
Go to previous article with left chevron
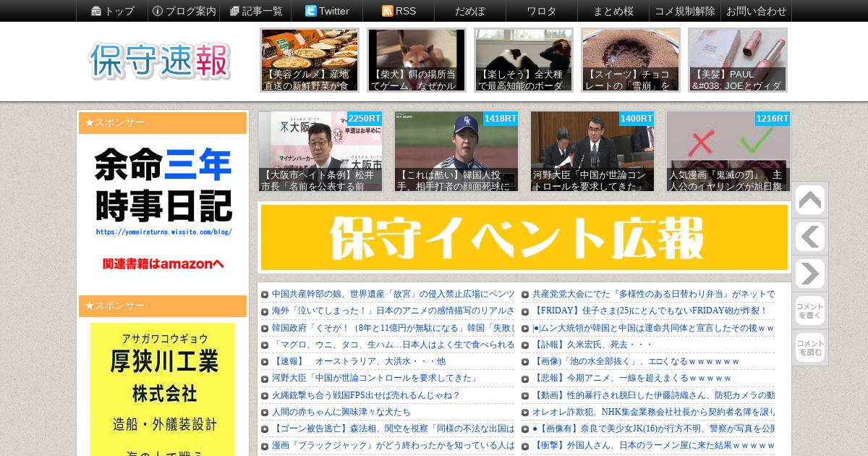810,237
